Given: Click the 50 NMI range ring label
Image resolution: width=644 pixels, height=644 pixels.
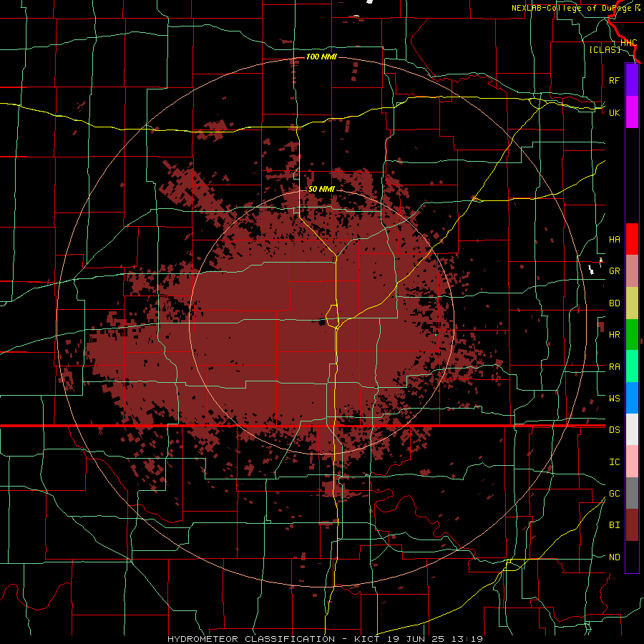Looking at the screenshot, I should pyautogui.click(x=321, y=189).
